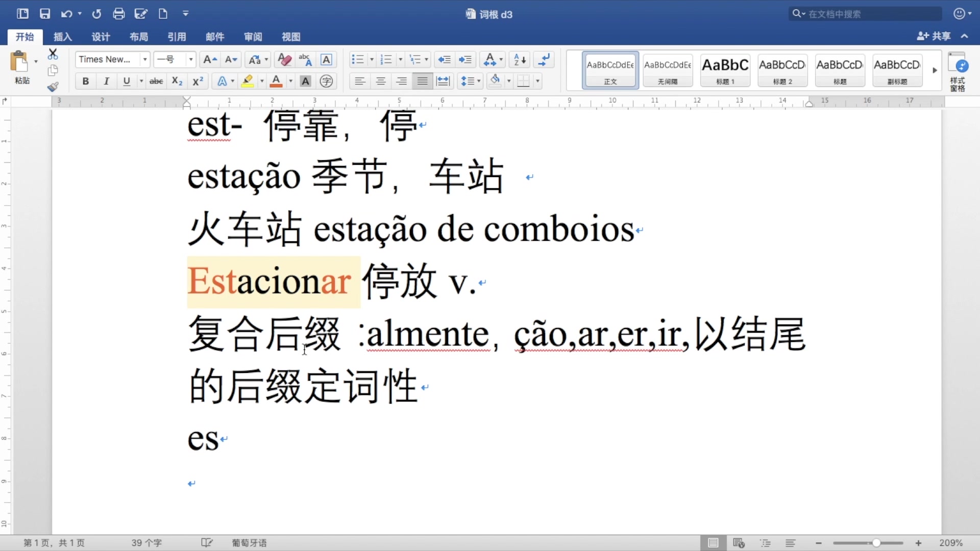Increase font size with A-up icon
Viewport: 980px width, 551px height.
click(x=210, y=60)
